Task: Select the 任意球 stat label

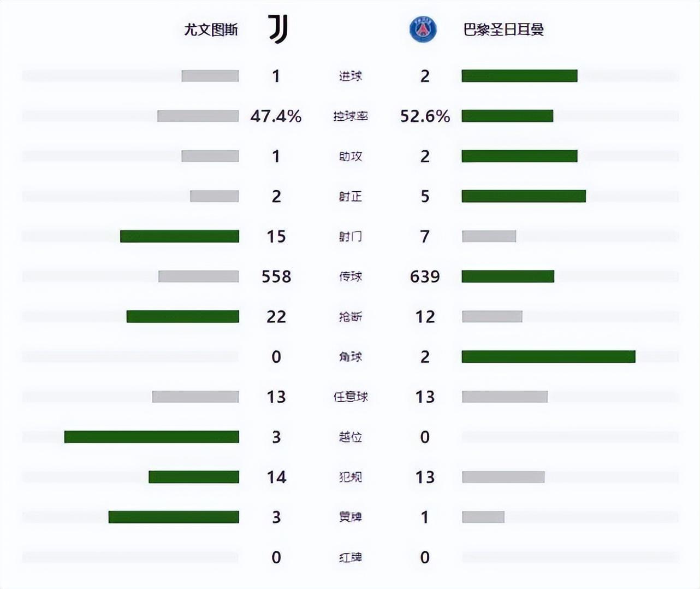Action: [350, 397]
